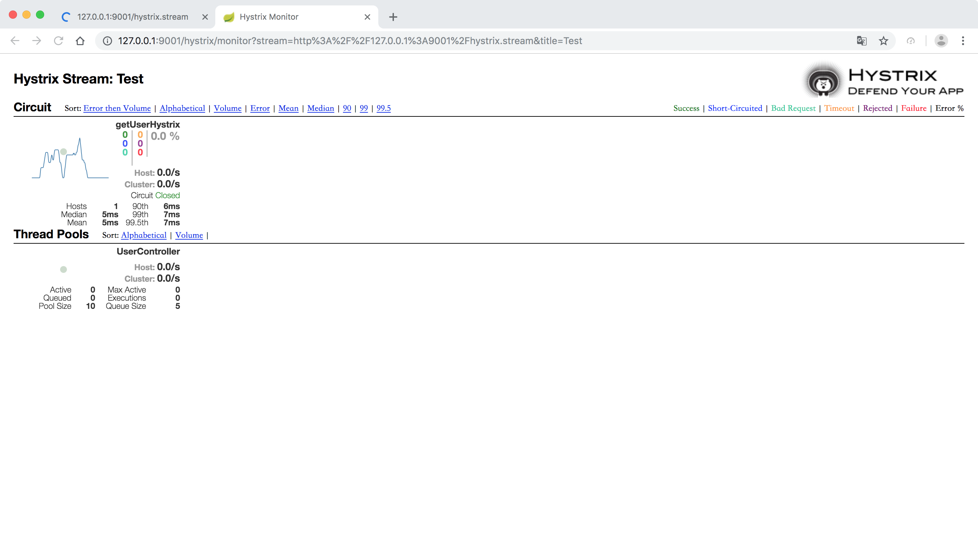Sort circuits by Volume
The height and width of the screenshot is (560, 978).
point(228,109)
